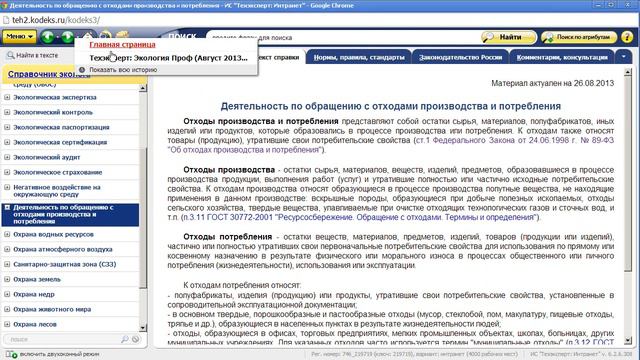Open Поиск по атрибутам
Screen dimensions: 640x360
(578, 37)
